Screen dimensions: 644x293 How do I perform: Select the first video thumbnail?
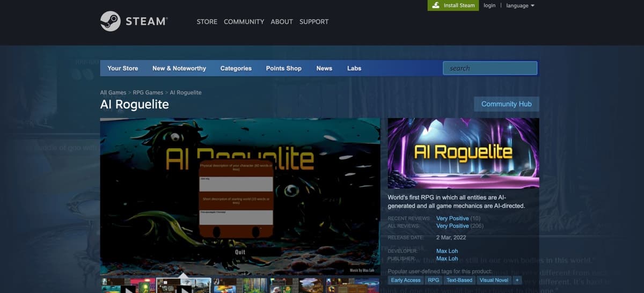tap(128, 285)
